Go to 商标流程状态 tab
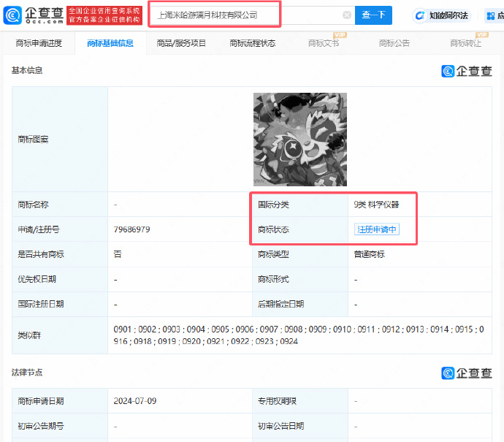The height and width of the screenshot is (442, 504). 252,44
